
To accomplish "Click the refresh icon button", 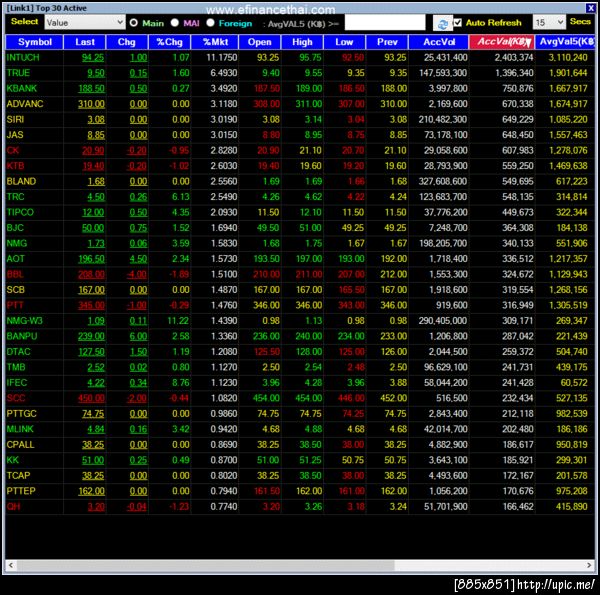I will [442, 23].
